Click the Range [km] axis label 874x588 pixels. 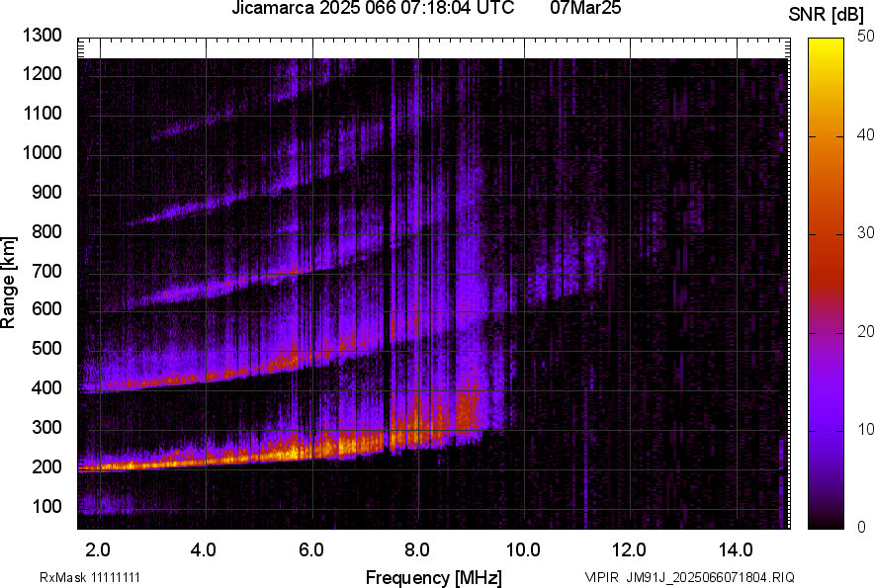coord(10,282)
